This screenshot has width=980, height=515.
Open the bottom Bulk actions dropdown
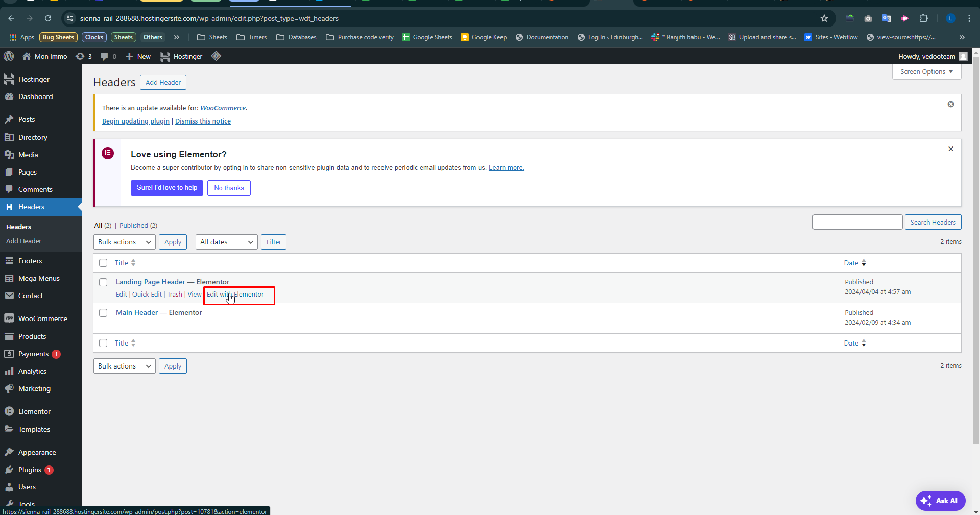(x=125, y=366)
